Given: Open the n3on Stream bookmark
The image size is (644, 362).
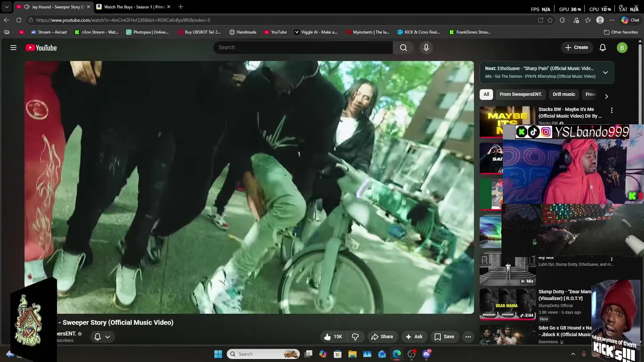Looking at the screenshot, I should click(96, 32).
